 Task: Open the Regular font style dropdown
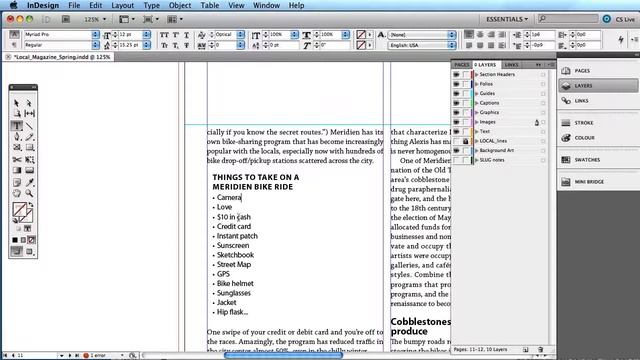coord(95,45)
